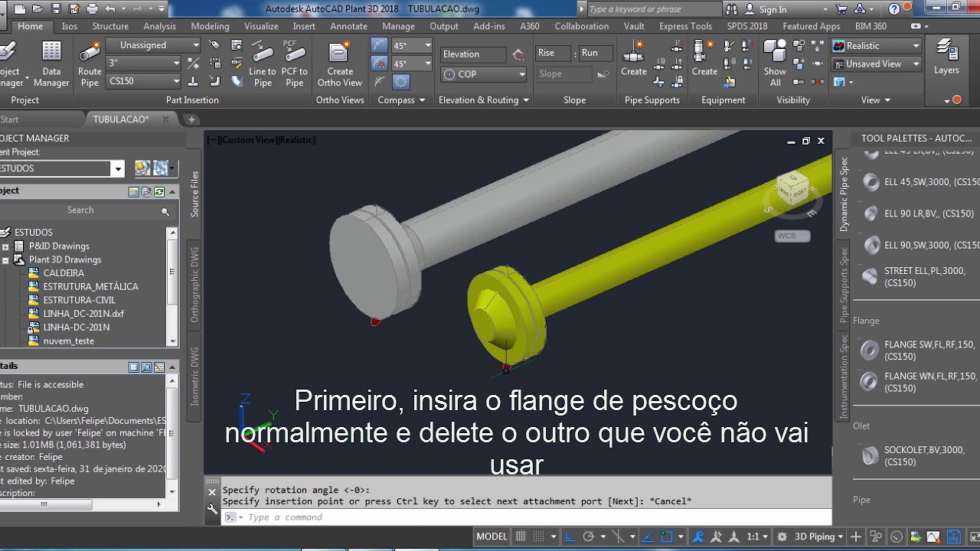
Task: Open the Unsaved View dropdown
Action: [876, 64]
